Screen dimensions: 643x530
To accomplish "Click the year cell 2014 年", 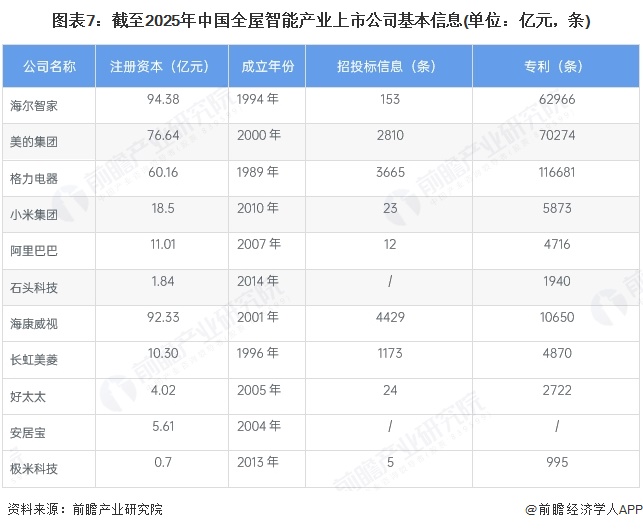I will click(258, 281).
